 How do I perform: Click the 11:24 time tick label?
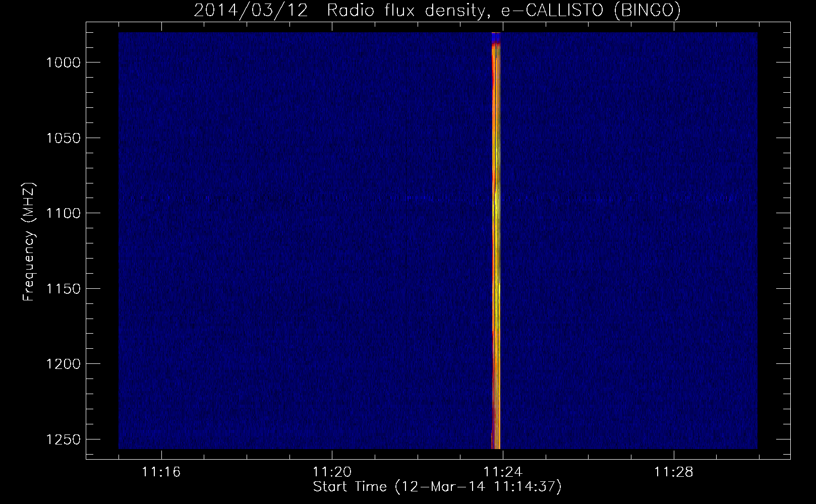(x=503, y=472)
